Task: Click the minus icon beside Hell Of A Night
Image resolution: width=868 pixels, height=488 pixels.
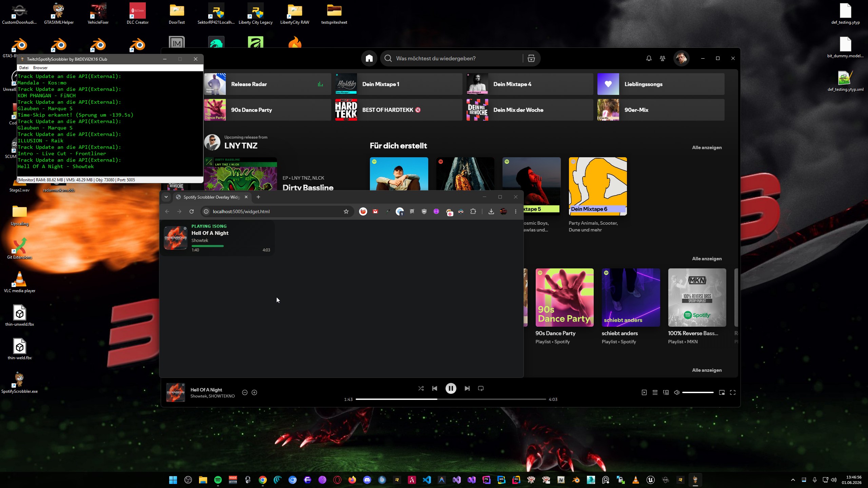Action: click(x=244, y=392)
